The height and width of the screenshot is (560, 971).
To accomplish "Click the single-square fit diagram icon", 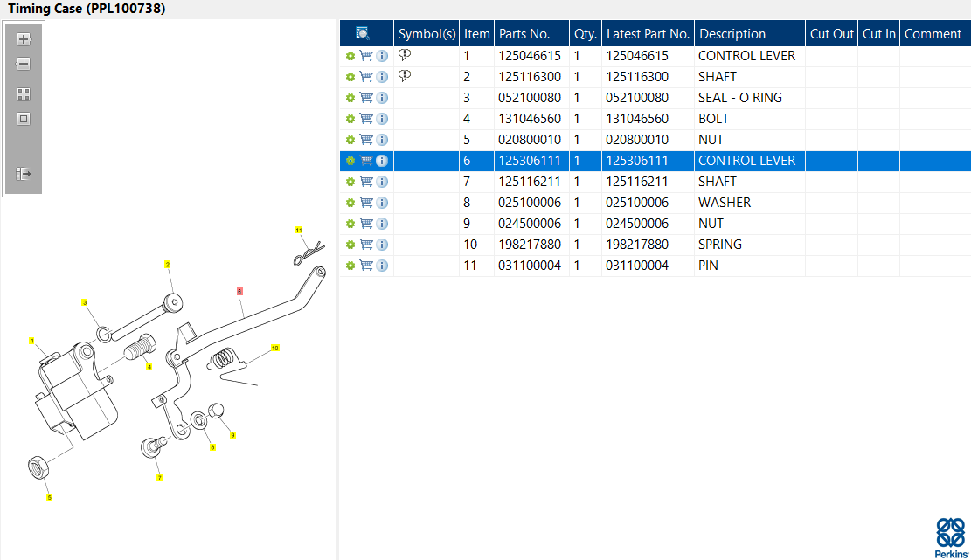I will (x=24, y=119).
